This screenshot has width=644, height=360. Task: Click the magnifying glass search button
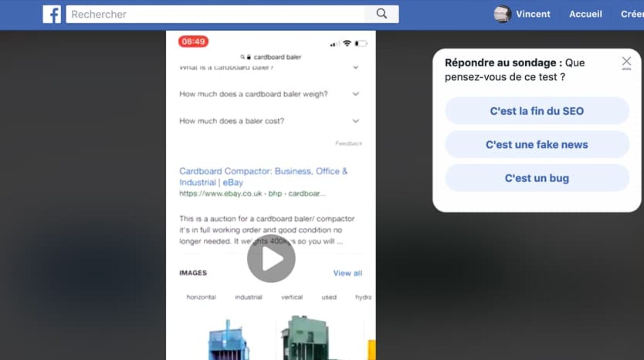click(x=382, y=14)
